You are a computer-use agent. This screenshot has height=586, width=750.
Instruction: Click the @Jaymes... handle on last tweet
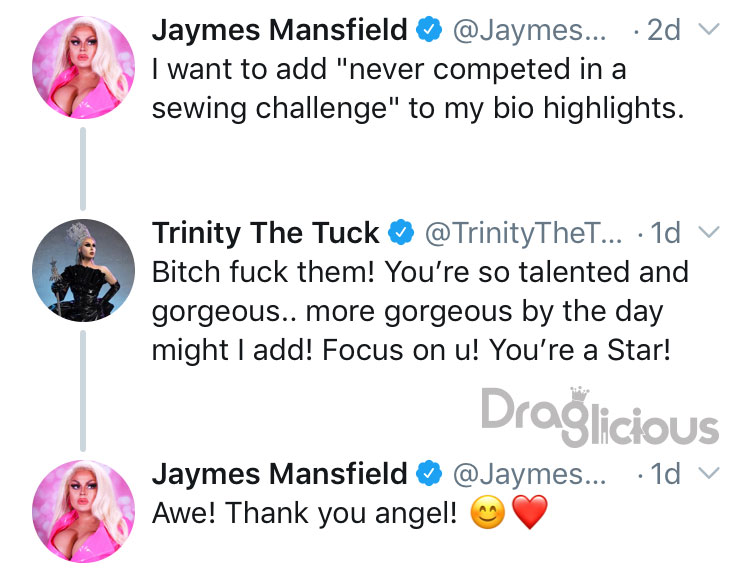pyautogui.click(x=529, y=475)
